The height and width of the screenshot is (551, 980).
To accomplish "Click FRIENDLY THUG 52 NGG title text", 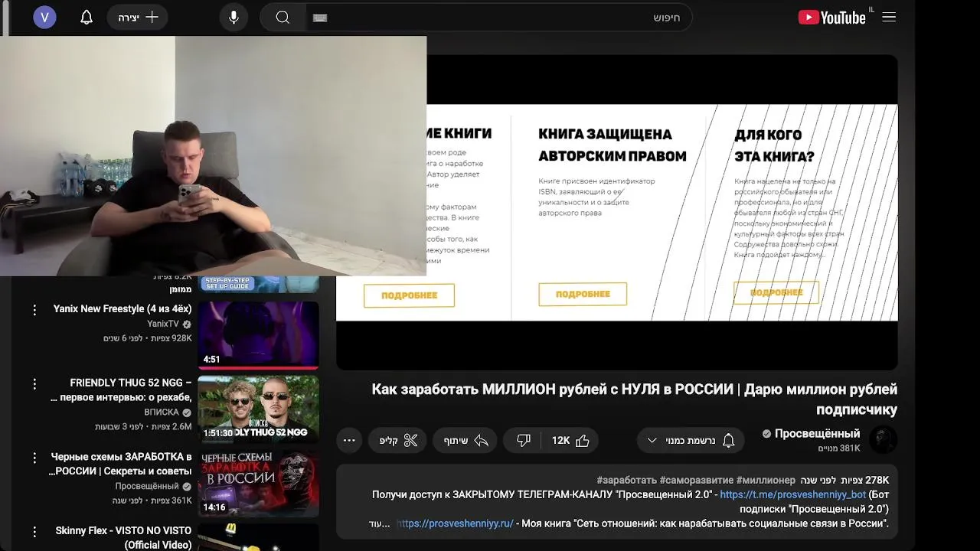I will pos(121,390).
